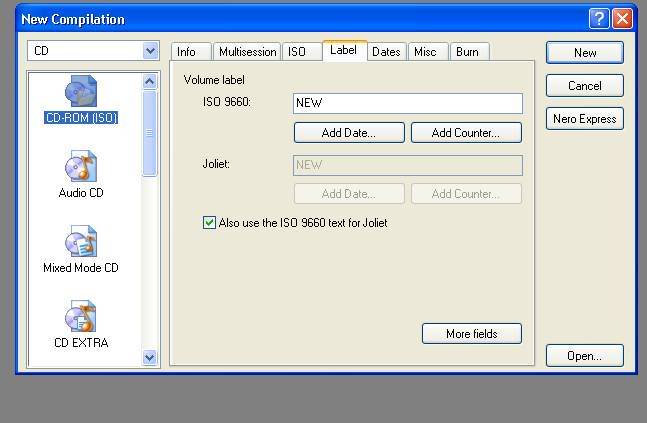Click the New button
The height and width of the screenshot is (423, 647).
pyautogui.click(x=585, y=52)
